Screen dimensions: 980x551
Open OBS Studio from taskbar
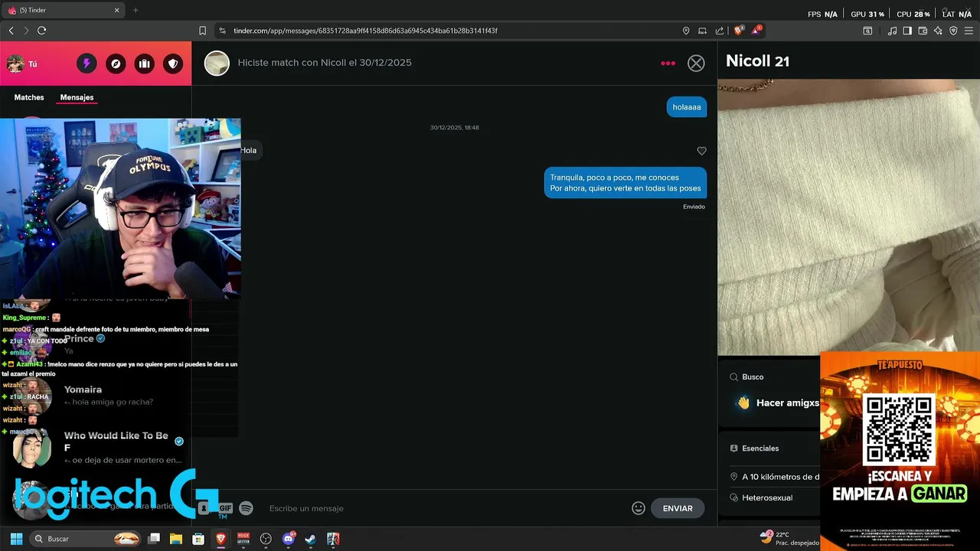point(266,539)
